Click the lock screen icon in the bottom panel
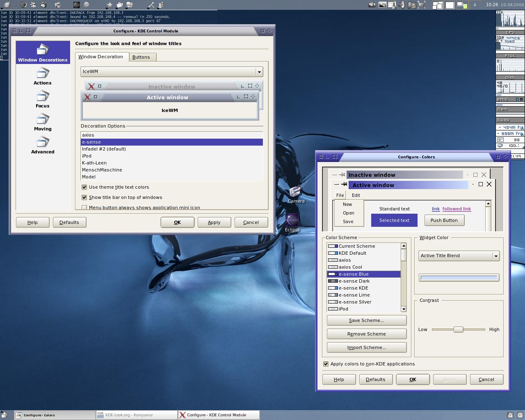Viewport: 525px width, 420px height. pyautogui.click(x=510, y=415)
